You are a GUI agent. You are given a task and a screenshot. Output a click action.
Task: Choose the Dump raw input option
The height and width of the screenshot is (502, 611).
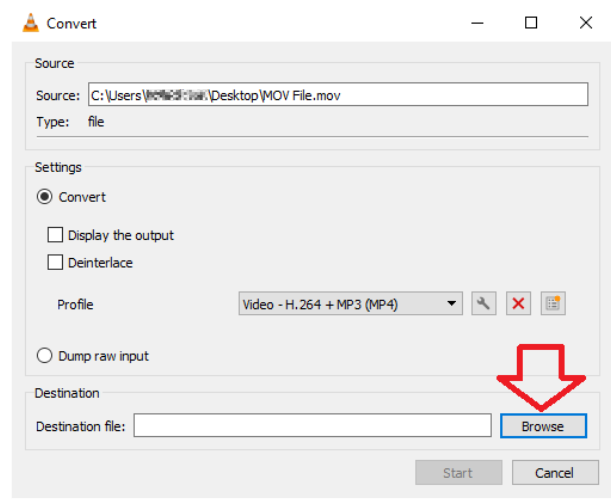click(x=44, y=356)
